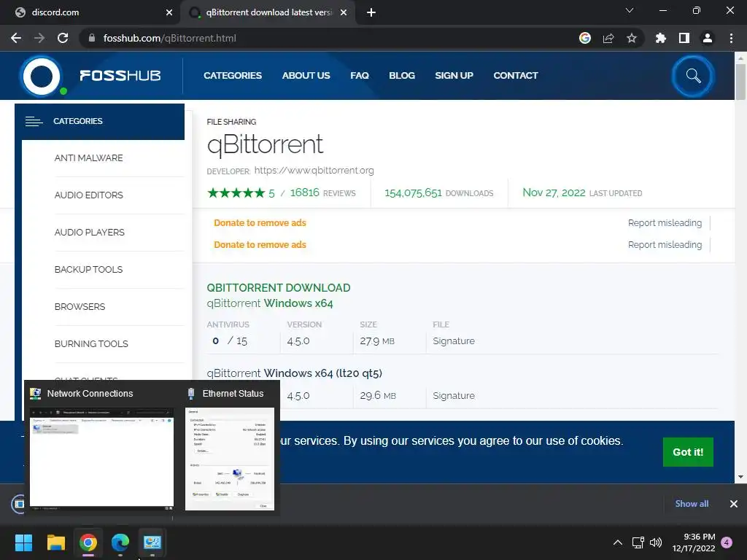Click the page vertical scrollbar thumb

pyautogui.click(x=740, y=82)
